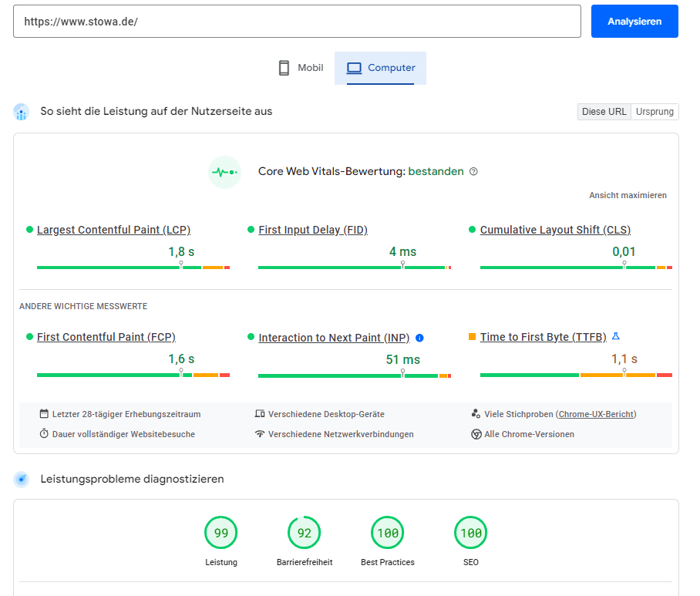Open the Core Web Vitals help icon

[473, 171]
